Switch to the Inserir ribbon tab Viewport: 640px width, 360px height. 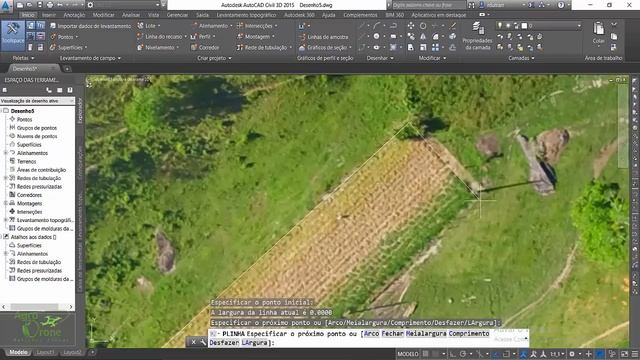[x=49, y=15]
